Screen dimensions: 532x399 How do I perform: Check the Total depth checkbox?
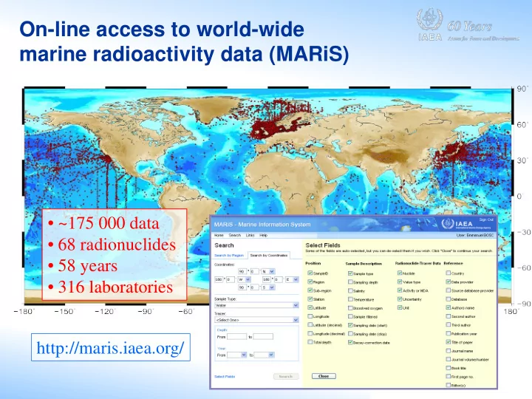[310, 342]
